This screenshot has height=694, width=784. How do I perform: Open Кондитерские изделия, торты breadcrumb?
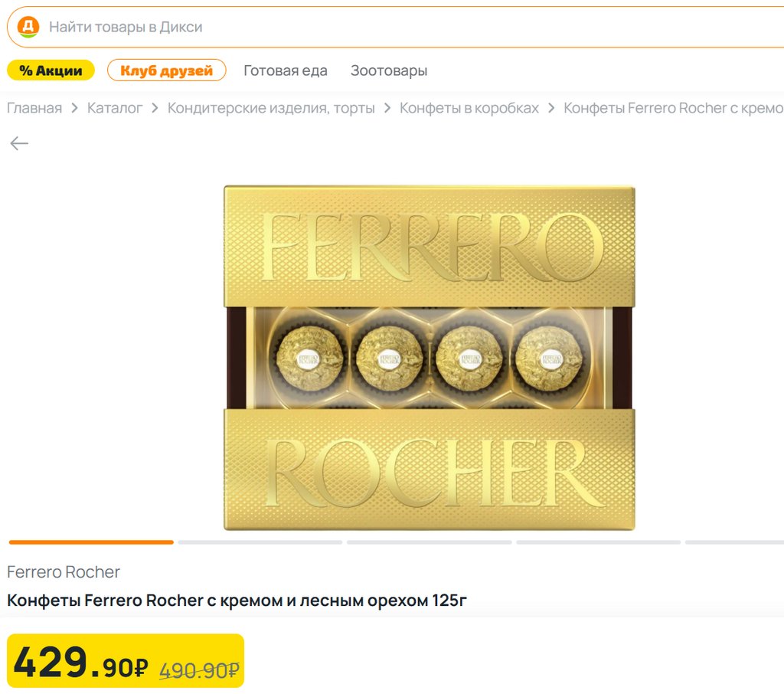point(271,108)
